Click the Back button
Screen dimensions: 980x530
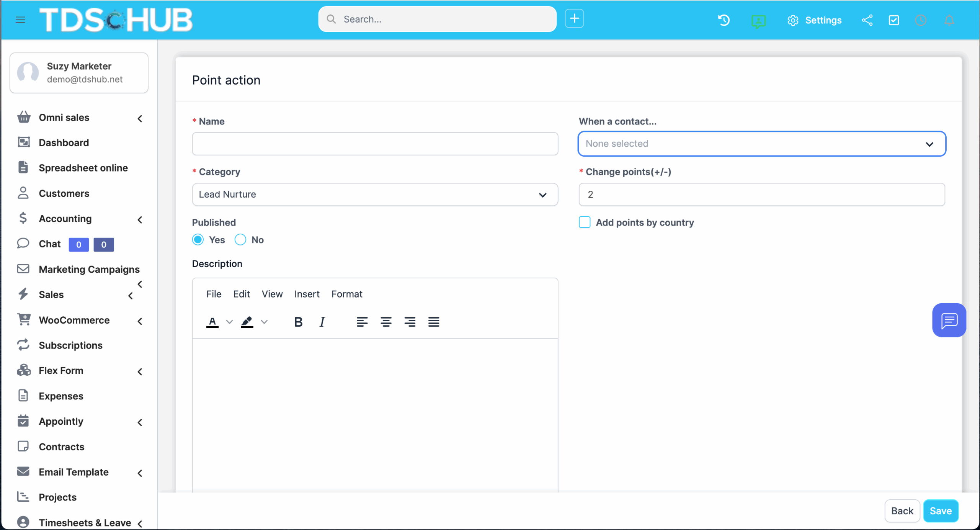tap(902, 511)
